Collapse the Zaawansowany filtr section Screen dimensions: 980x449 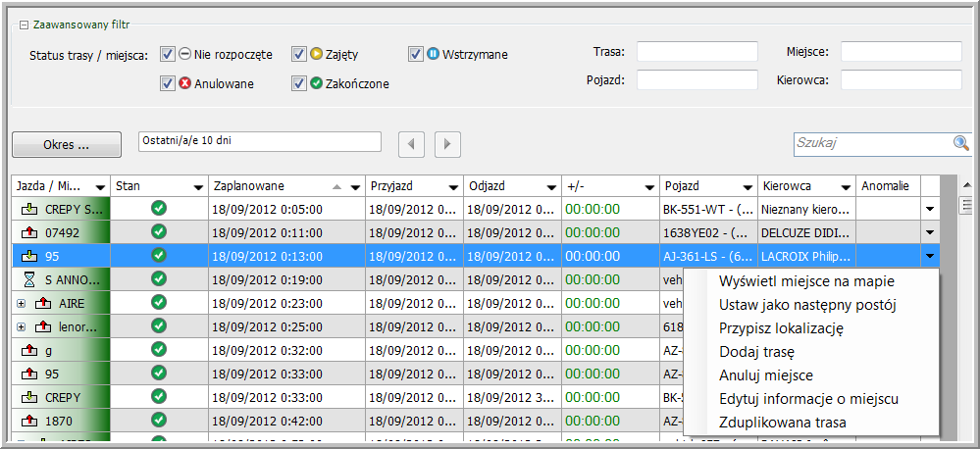coord(24,25)
